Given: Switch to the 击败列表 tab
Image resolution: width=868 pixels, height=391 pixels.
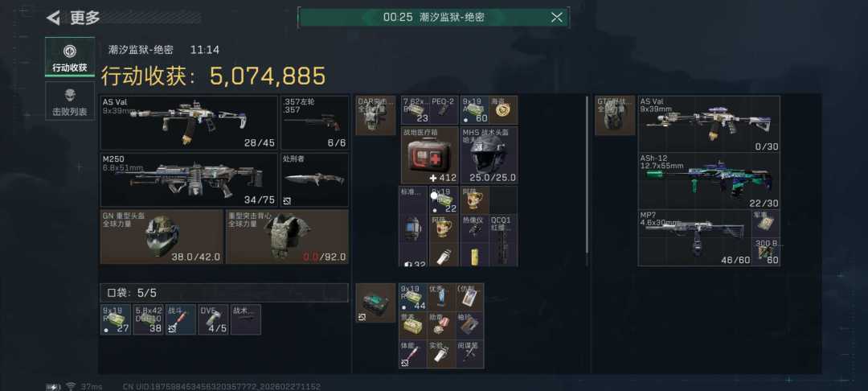Looking at the screenshot, I should [70, 101].
